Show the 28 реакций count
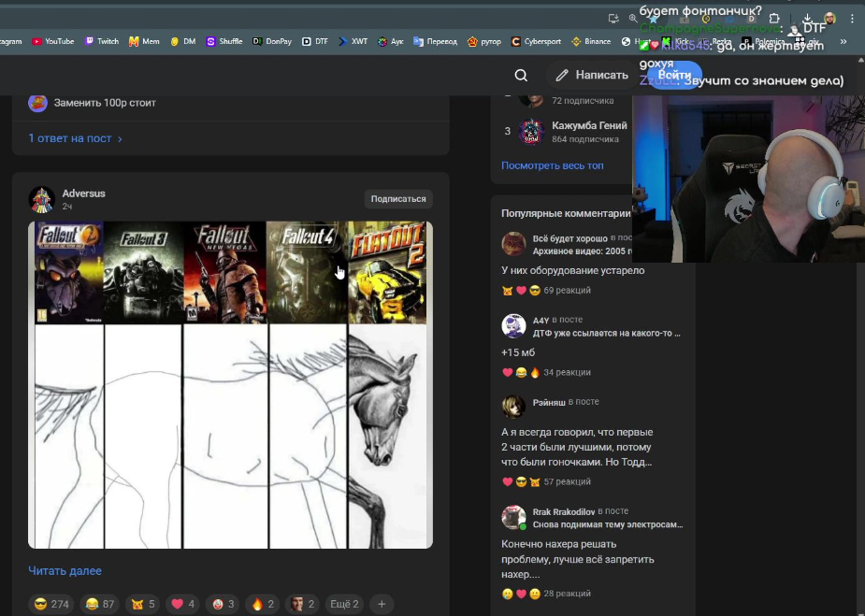 tap(567, 594)
